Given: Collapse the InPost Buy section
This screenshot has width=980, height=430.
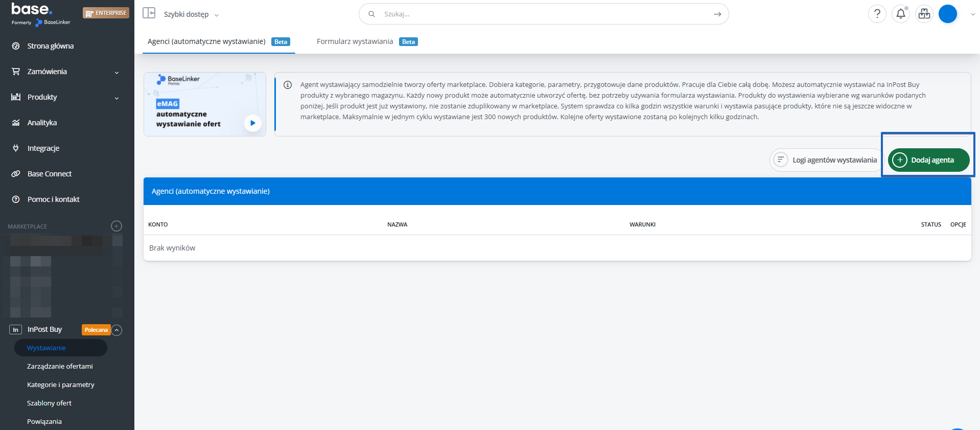Looking at the screenshot, I should [x=116, y=330].
